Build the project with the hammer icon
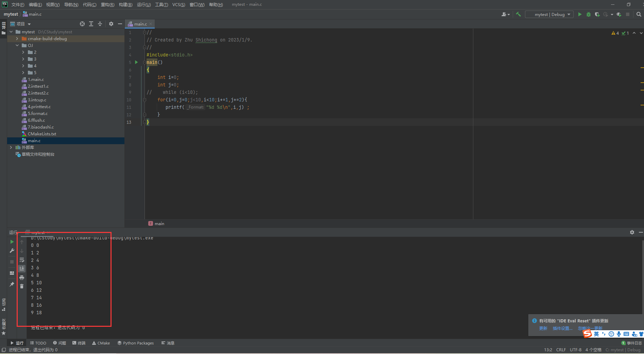This screenshot has height=354, width=644. [x=518, y=14]
